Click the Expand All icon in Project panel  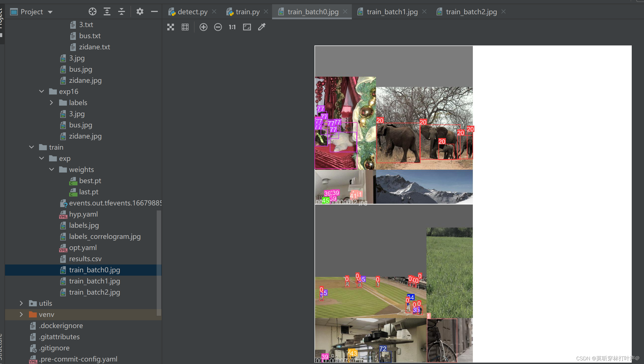click(107, 12)
